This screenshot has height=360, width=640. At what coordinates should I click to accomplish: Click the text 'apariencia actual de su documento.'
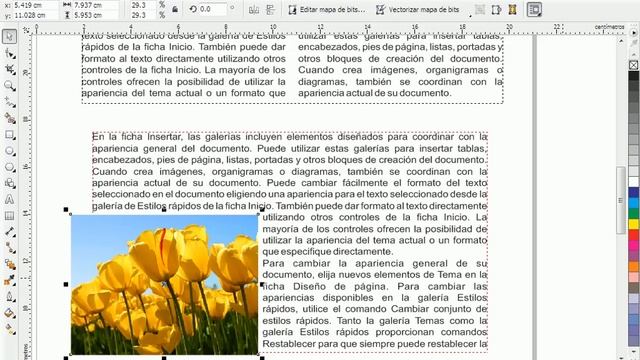[374, 93]
